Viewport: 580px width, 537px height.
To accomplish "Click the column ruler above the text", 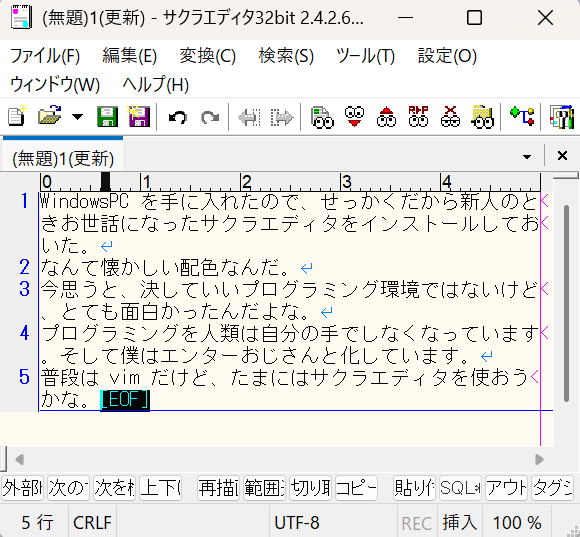I will click(290, 182).
